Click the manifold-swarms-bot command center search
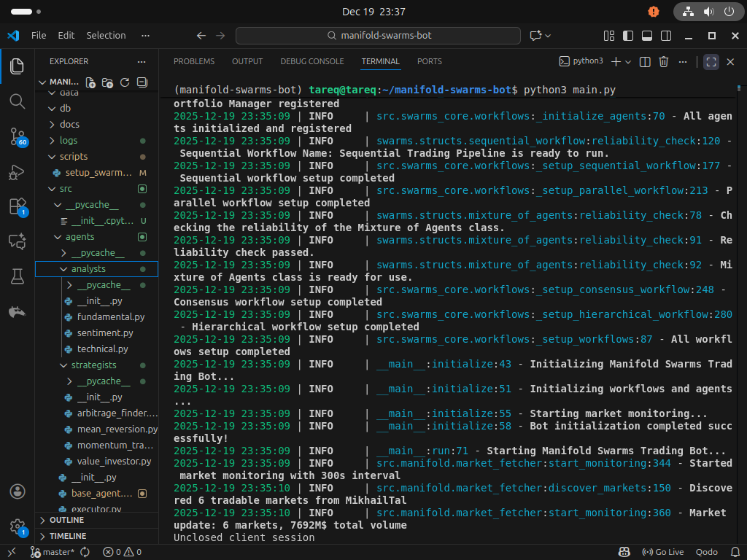The width and height of the screenshot is (747, 560). pos(378,36)
